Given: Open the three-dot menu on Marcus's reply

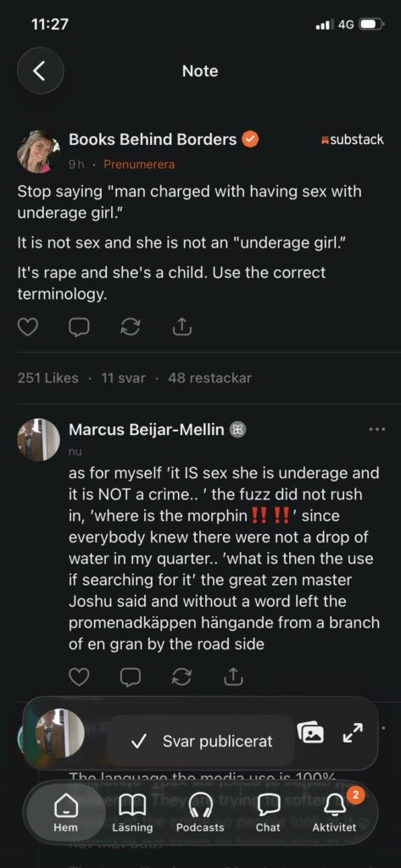Looking at the screenshot, I should [x=376, y=429].
